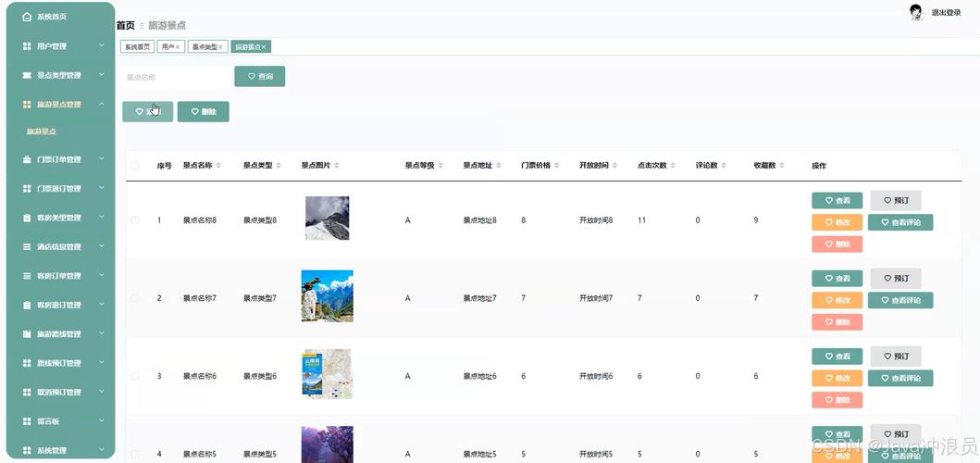Sort by 开放时间 column arrows
The image size is (980, 463).
(x=614, y=166)
